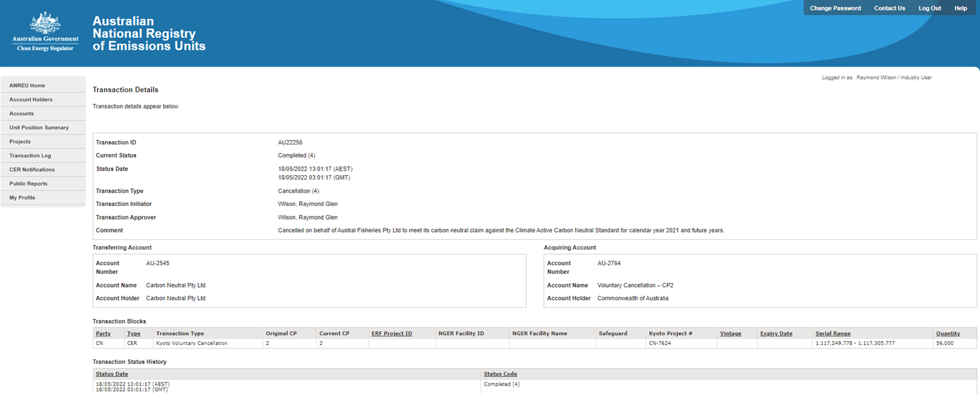Navigate to Projects in sidebar
This screenshot has height=394, width=980.
pyautogui.click(x=20, y=142)
